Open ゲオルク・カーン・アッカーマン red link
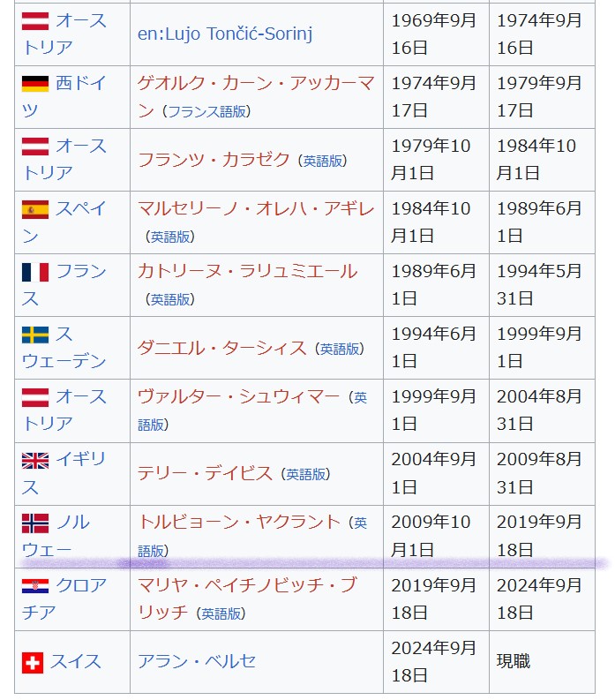The image size is (615, 700). 256,97
